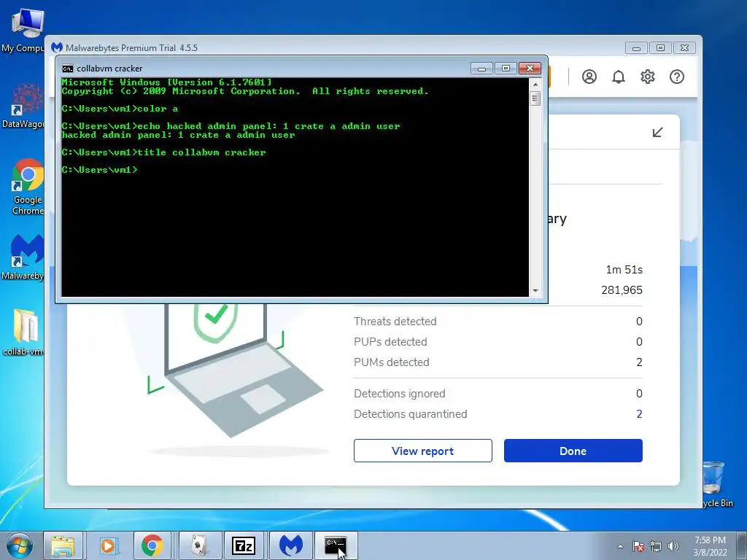The image size is (747, 560).
Task: Open Malwarebytes account profile icon
Action: (x=589, y=77)
